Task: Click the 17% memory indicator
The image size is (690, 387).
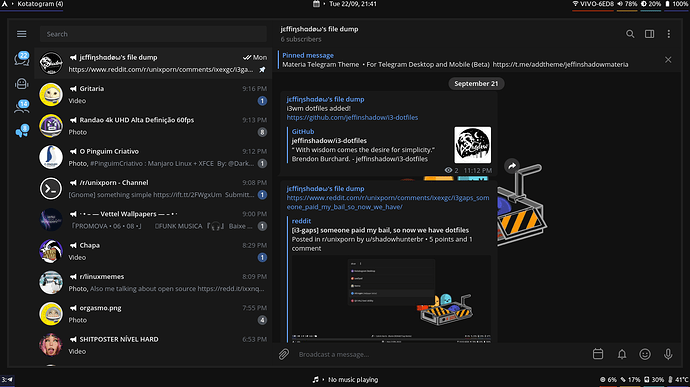Action: tap(630, 380)
